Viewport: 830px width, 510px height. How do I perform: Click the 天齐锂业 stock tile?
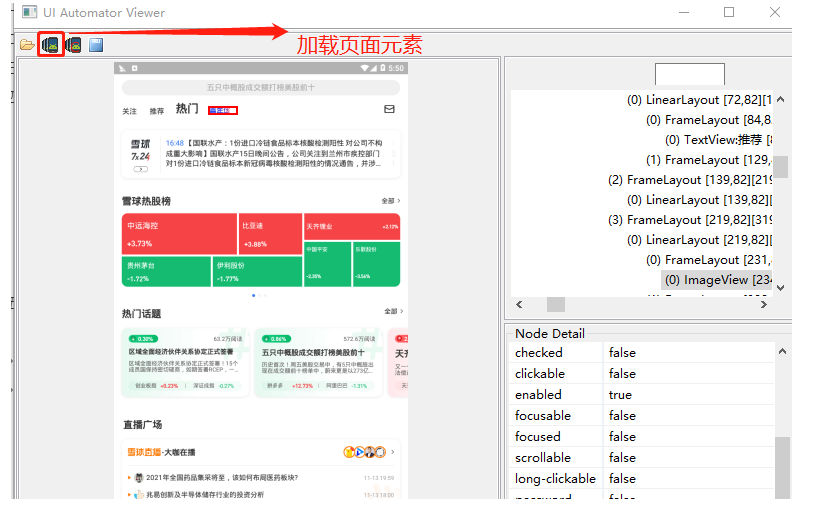352,227
